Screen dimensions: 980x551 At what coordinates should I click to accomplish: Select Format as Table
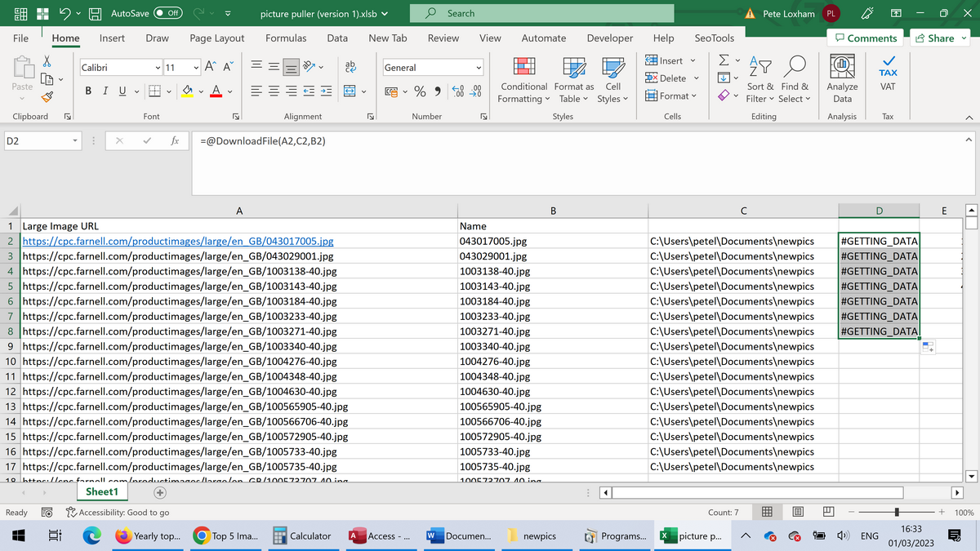pos(572,78)
